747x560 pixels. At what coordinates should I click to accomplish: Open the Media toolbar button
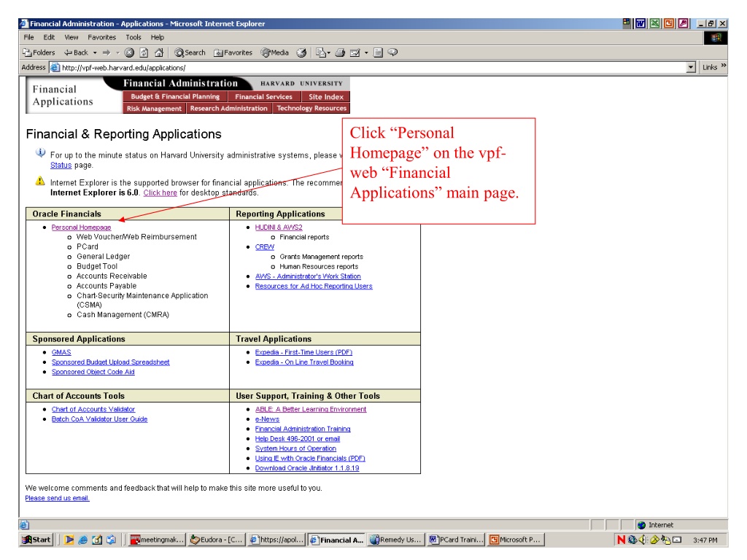pos(275,52)
